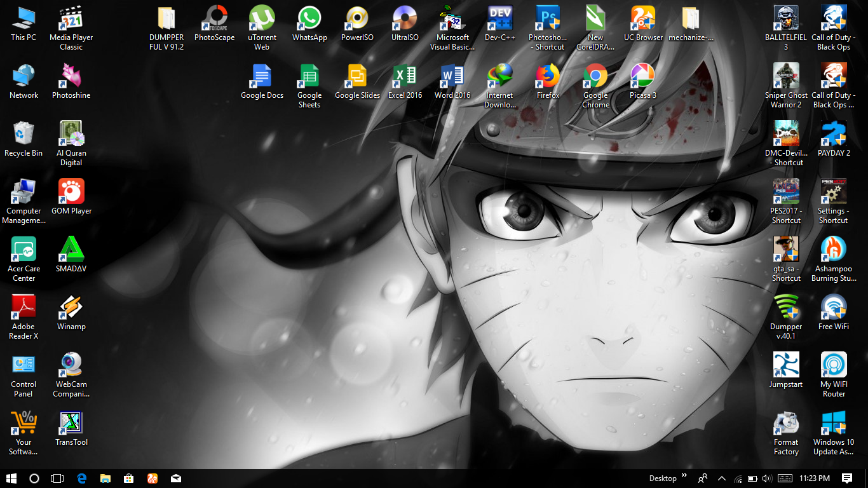Select the Google Slides shortcut
The image size is (868, 488).
coord(357,76)
